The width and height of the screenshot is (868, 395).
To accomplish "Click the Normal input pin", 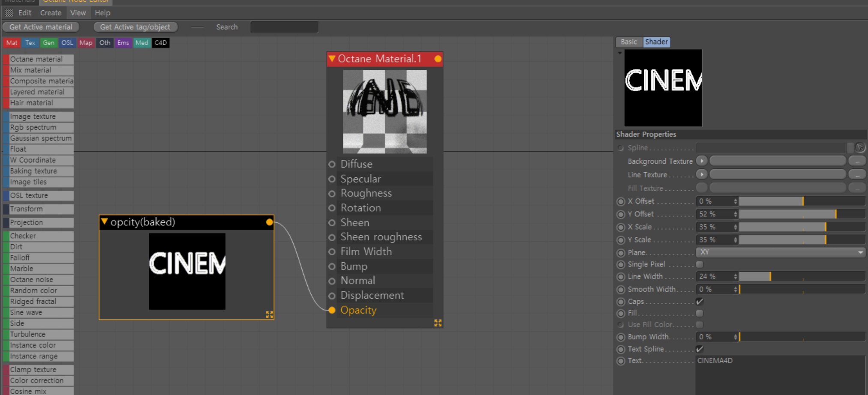I will (332, 281).
